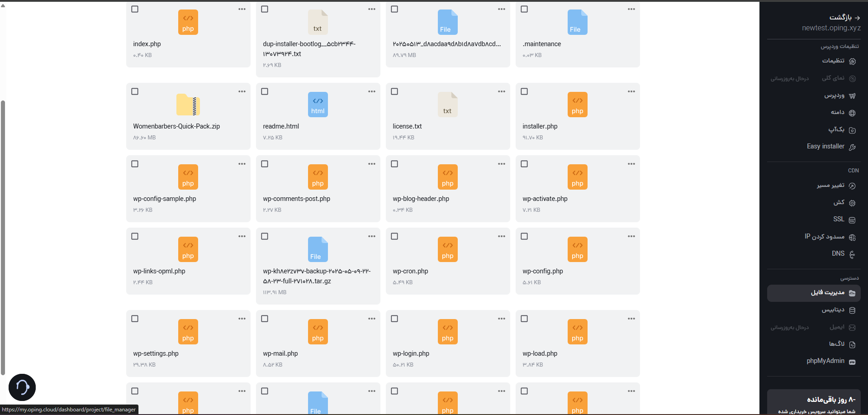Expand options menu for .maintenance file

tap(631, 9)
